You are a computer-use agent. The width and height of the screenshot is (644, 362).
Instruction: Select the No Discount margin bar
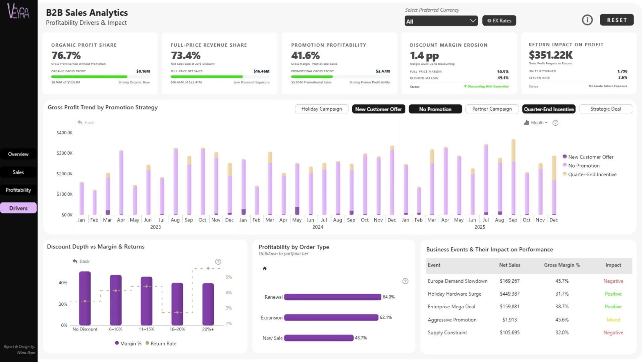tap(85, 298)
